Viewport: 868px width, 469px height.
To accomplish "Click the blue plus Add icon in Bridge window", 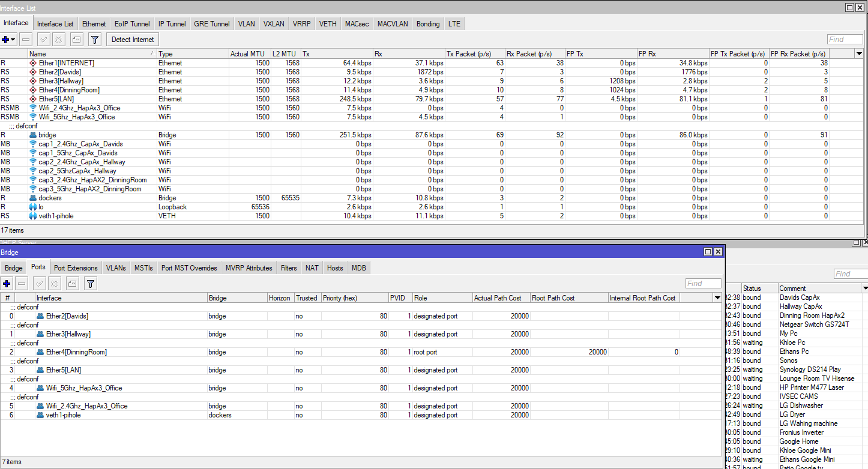I will click(x=7, y=284).
